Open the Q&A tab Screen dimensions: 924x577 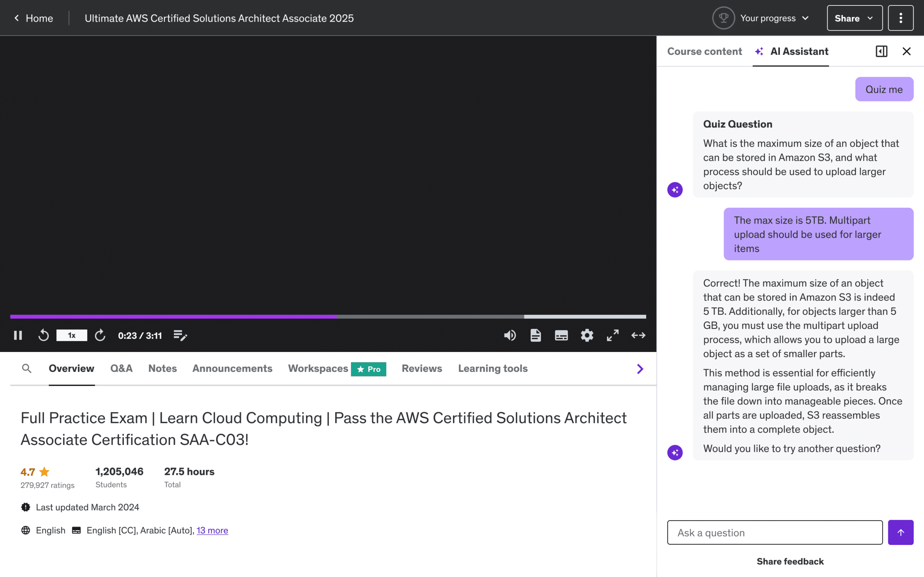click(x=121, y=368)
